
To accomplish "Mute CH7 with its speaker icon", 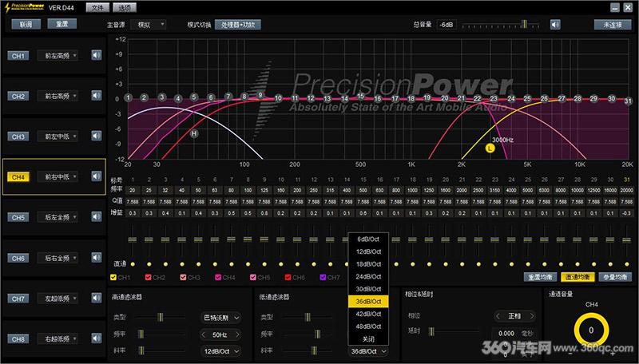I will 97,298.
